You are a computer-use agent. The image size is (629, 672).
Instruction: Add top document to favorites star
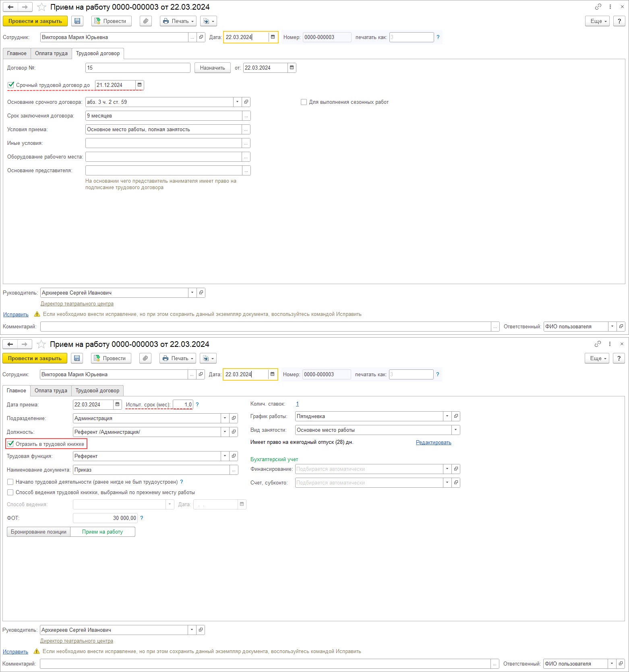[x=41, y=7]
